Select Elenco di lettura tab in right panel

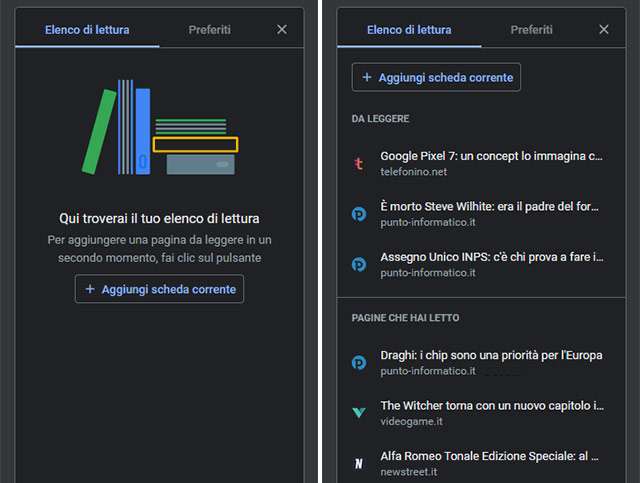point(409,30)
